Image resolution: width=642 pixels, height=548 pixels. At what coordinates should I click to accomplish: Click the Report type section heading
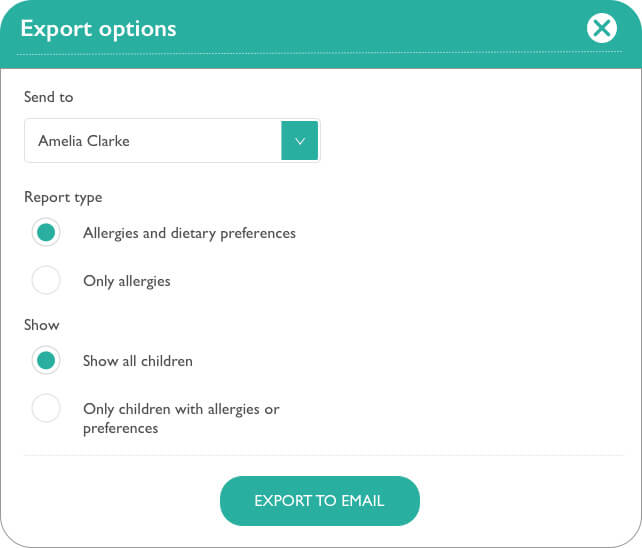(63, 197)
